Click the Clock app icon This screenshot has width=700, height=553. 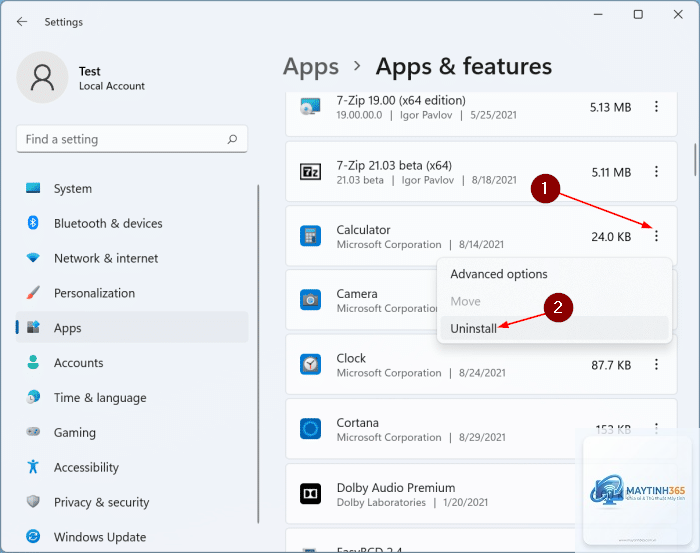pyautogui.click(x=310, y=365)
